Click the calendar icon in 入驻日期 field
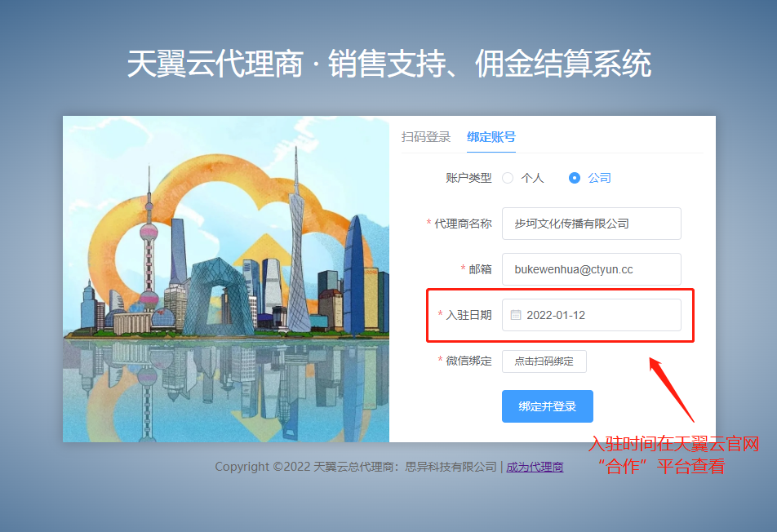Image resolution: width=777 pixels, height=532 pixels. [516, 315]
